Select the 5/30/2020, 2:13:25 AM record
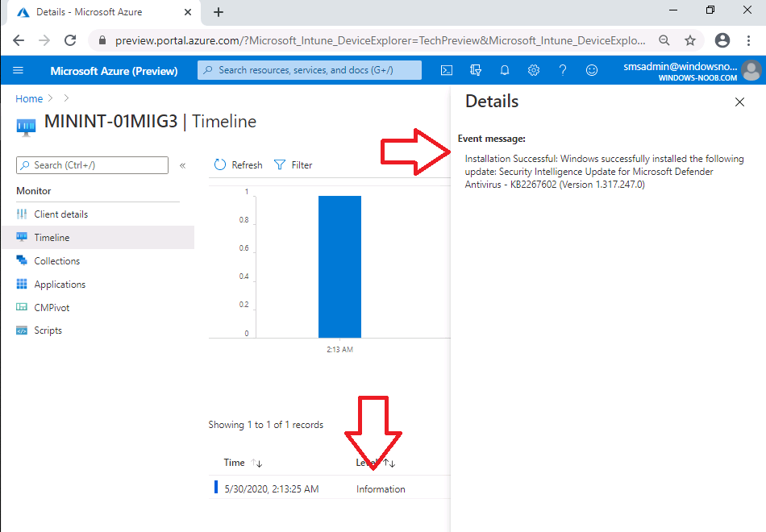The image size is (766, 532). click(x=272, y=489)
